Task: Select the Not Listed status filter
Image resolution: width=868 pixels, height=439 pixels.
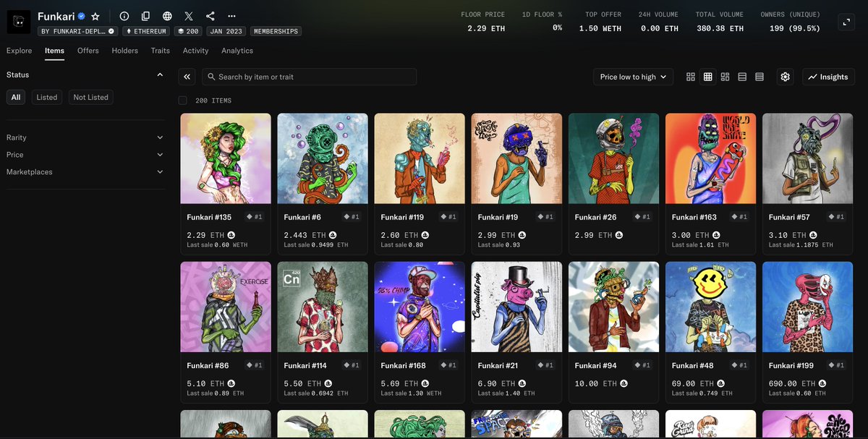Action: (x=91, y=97)
